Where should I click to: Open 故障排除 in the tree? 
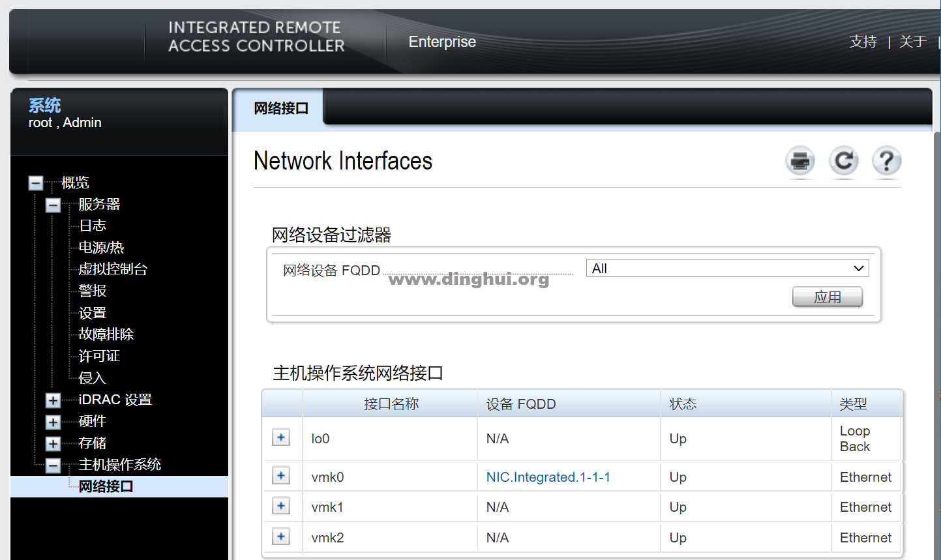tap(106, 334)
